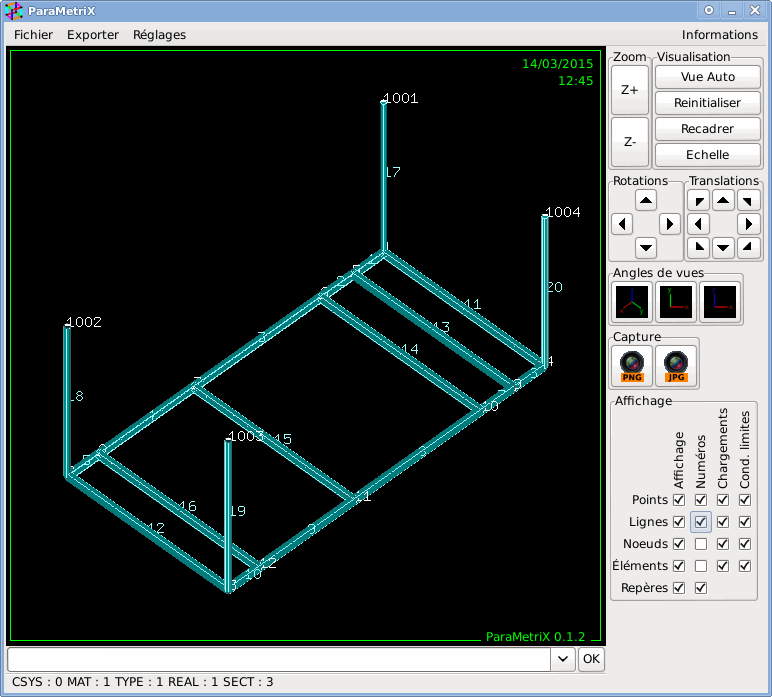Enable Éléments Numéros checkbox
Viewport: 772px width, 697px height.
[701, 566]
